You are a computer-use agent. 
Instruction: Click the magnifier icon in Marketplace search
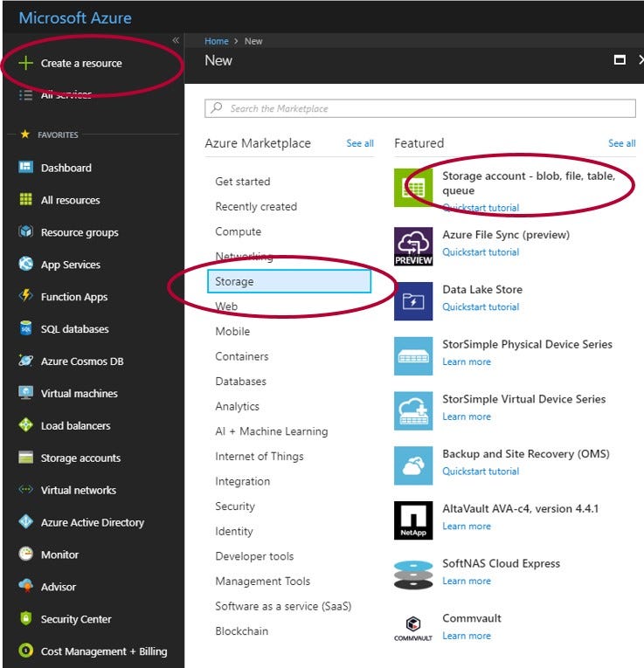217,107
